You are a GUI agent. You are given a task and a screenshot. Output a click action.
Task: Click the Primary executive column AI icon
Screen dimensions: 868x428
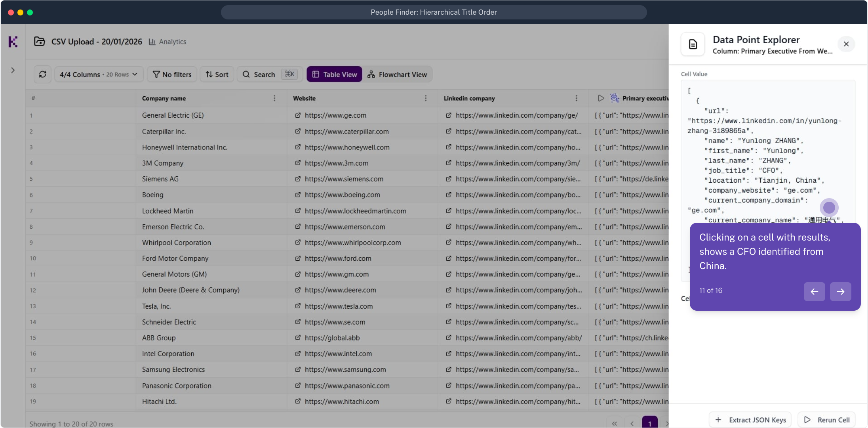click(x=615, y=98)
